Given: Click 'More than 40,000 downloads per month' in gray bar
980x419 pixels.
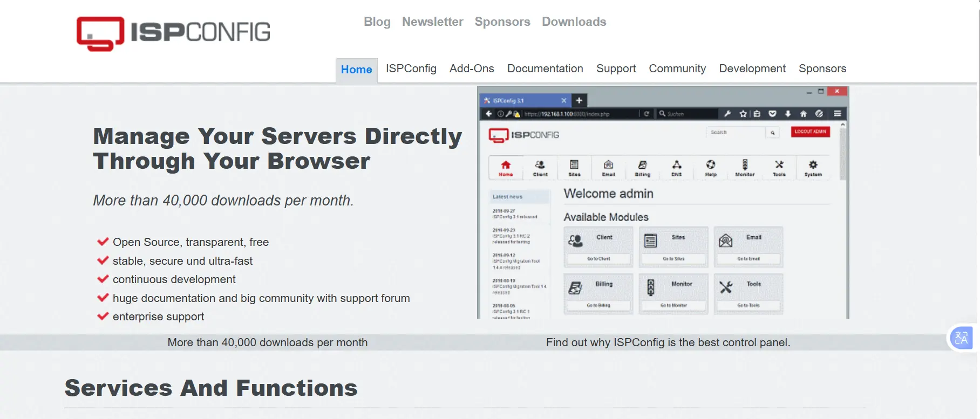Looking at the screenshot, I should coord(268,342).
